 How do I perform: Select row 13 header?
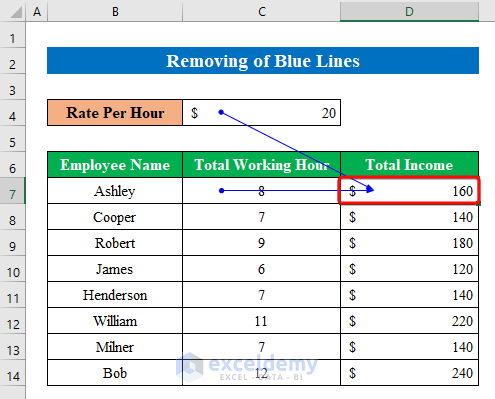[12, 347]
